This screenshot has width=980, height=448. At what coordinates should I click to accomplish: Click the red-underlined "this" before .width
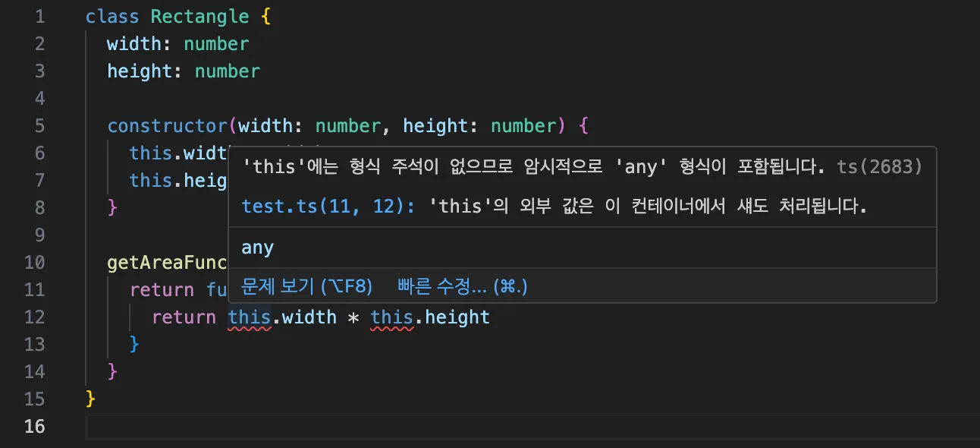[249, 317]
